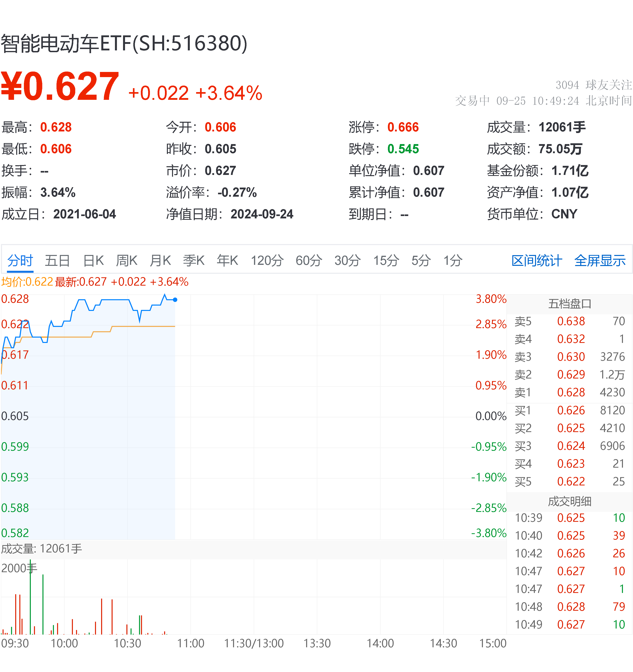The image size is (633, 672).
Task: Click the 3094 球友关注 followers text
Action: pyautogui.click(x=593, y=85)
